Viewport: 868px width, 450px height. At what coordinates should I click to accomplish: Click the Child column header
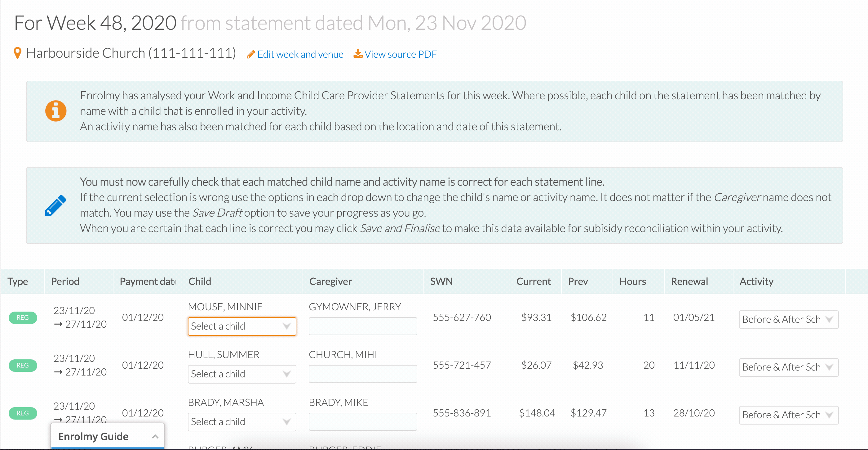(x=200, y=281)
